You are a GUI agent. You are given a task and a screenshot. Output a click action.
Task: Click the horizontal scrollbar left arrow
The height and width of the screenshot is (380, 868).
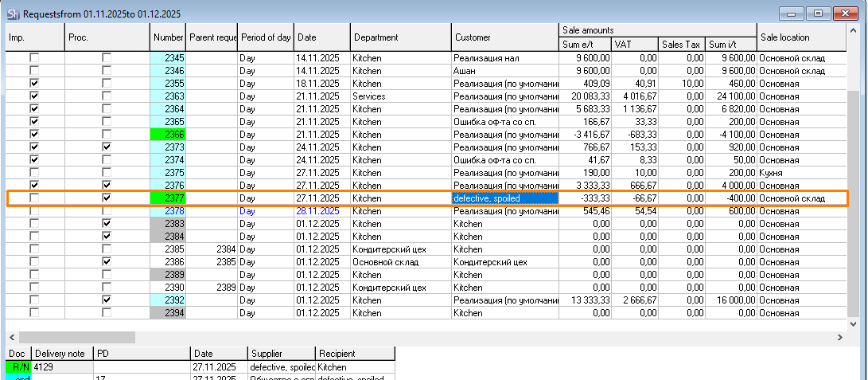click(x=11, y=338)
